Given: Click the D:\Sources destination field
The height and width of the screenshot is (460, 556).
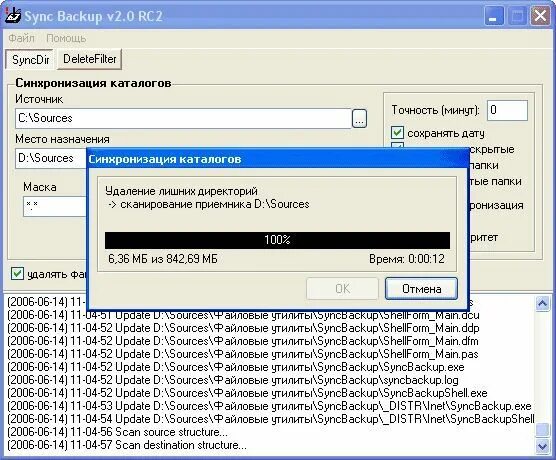Looking at the screenshot, I should 51,158.
